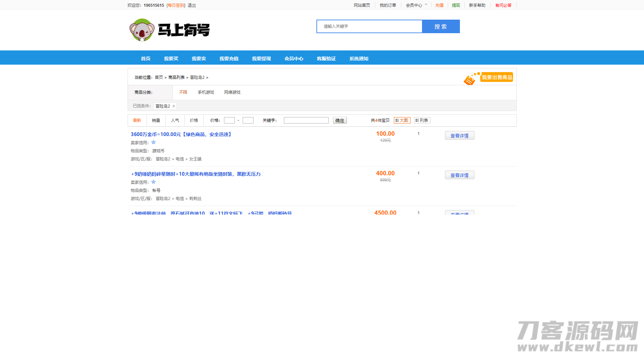
Task: Select the 大图 grid view icon
Action: [x=402, y=120]
